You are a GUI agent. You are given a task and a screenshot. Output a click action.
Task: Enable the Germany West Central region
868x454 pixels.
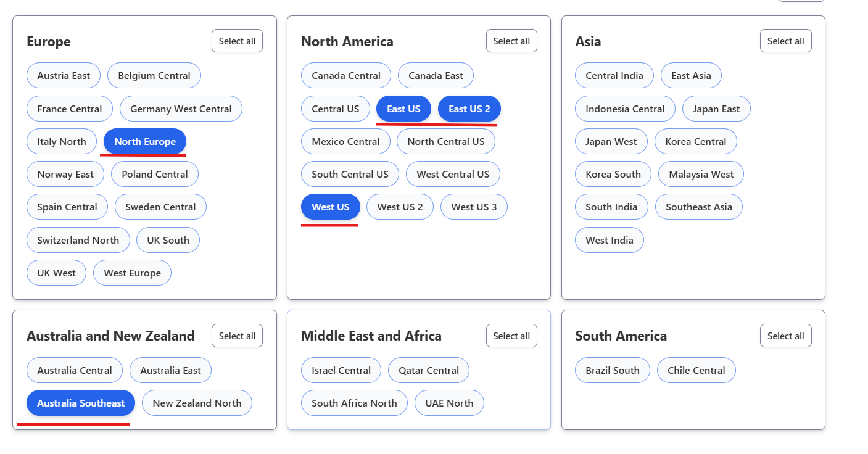click(x=181, y=109)
